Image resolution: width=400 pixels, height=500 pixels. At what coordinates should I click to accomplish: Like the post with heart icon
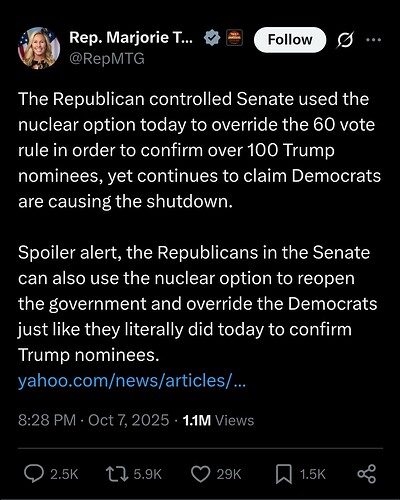201,474
